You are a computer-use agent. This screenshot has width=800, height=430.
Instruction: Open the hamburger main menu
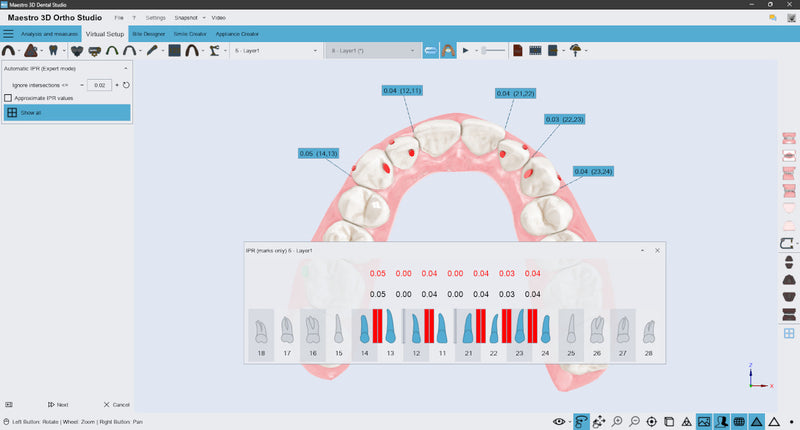pyautogui.click(x=8, y=34)
